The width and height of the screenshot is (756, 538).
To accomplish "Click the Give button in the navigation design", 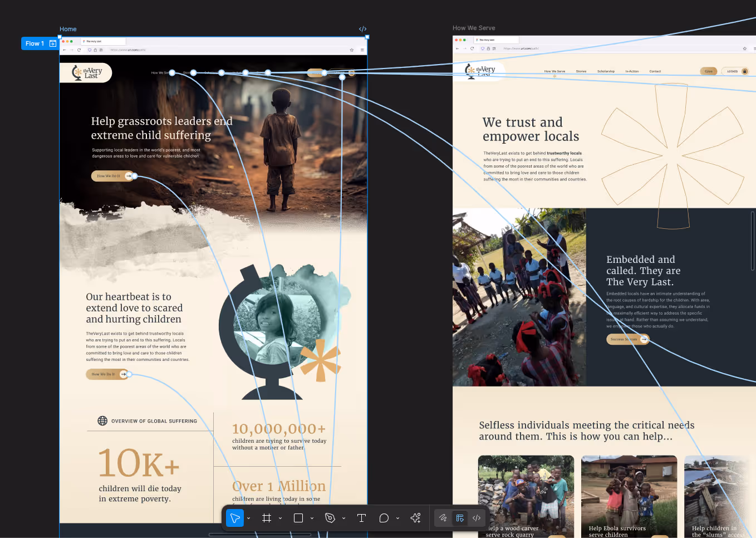I will (x=708, y=71).
